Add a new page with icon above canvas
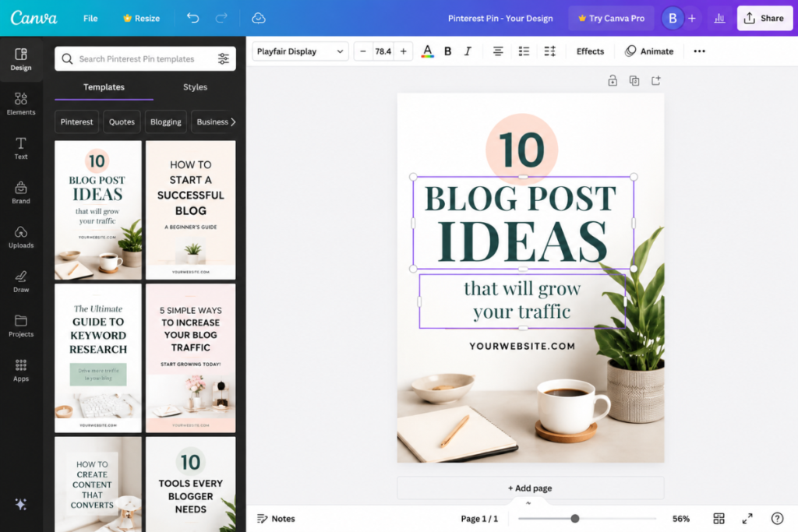The width and height of the screenshot is (798, 532). click(656, 80)
